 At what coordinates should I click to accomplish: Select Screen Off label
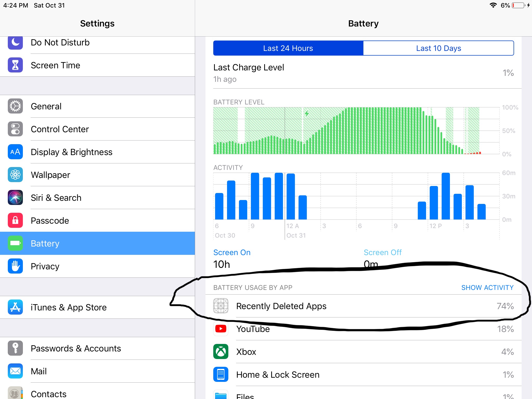[382, 252]
